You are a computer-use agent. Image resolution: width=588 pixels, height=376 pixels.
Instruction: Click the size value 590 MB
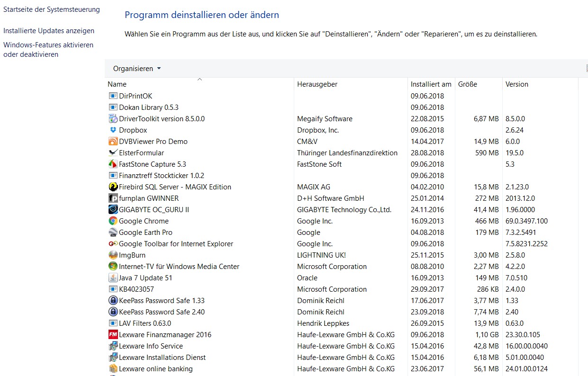[x=487, y=153]
